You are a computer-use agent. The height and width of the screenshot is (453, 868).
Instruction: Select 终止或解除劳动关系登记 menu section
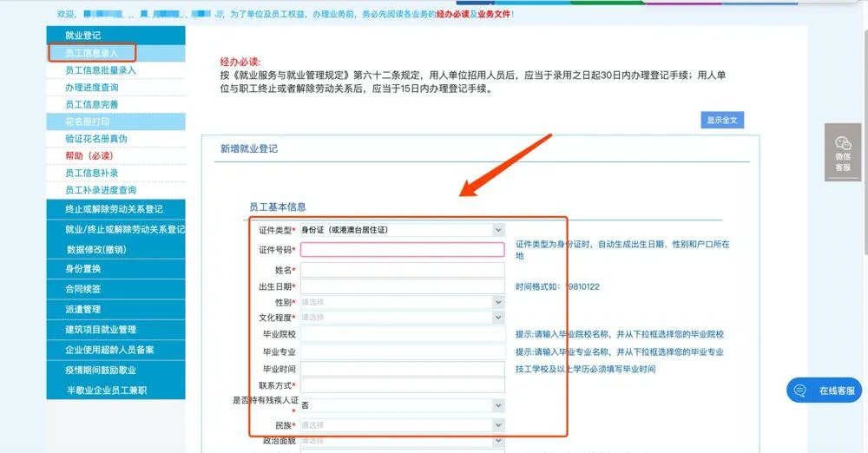click(x=116, y=209)
